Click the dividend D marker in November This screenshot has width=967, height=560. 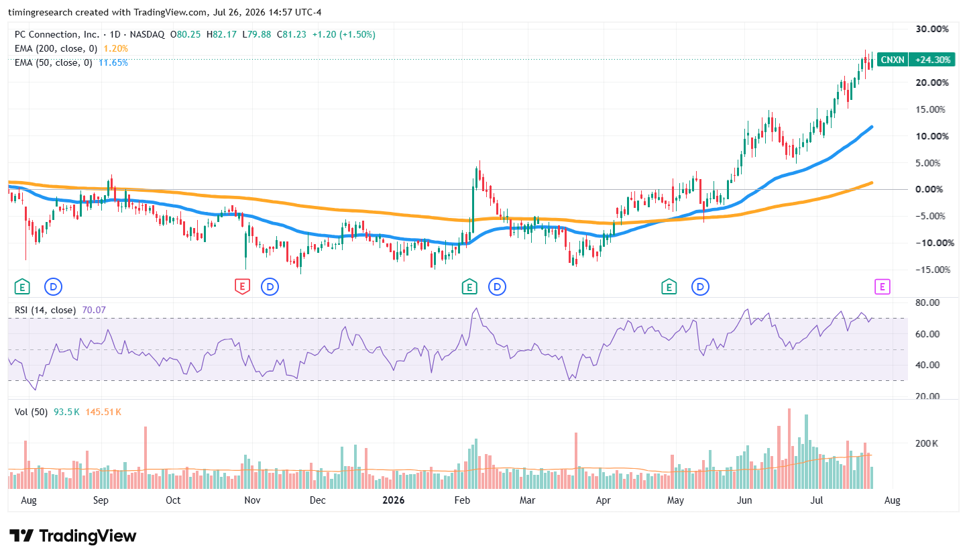coord(270,287)
